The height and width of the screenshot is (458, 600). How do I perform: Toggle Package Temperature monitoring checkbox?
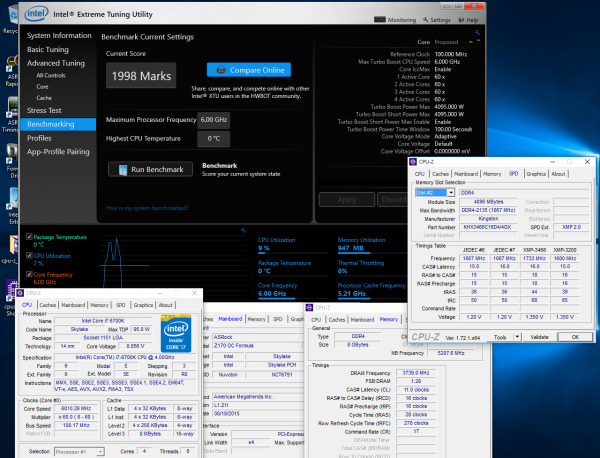(x=29, y=237)
